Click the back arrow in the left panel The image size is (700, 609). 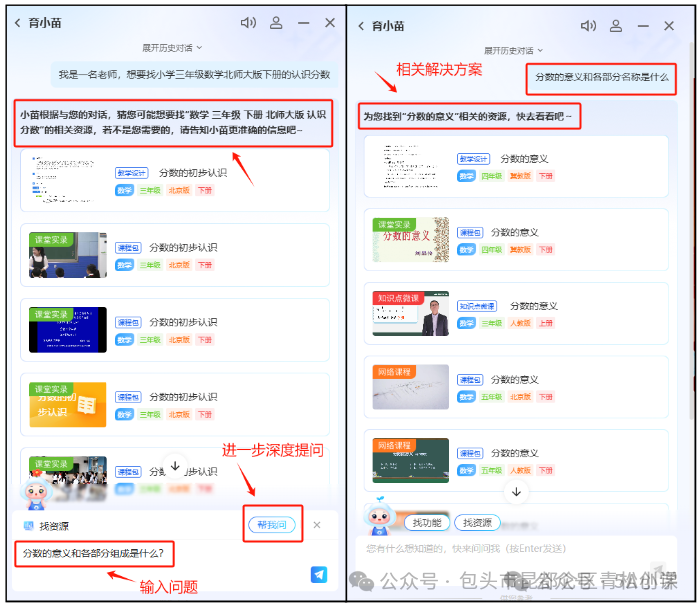(17, 23)
